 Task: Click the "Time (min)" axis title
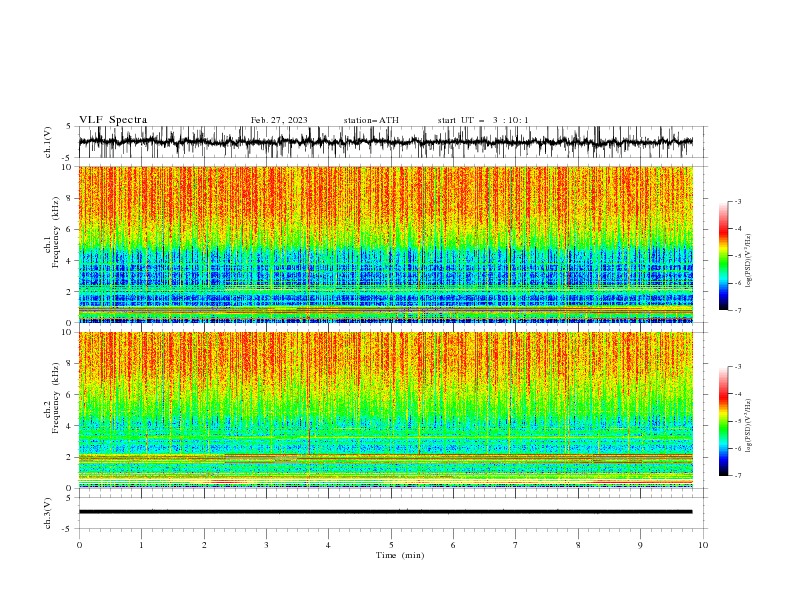point(400,555)
